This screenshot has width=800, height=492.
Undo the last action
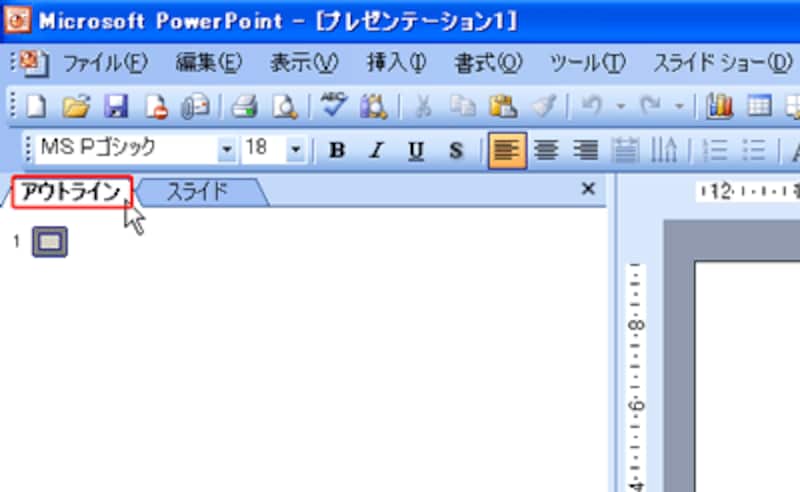tap(592, 106)
